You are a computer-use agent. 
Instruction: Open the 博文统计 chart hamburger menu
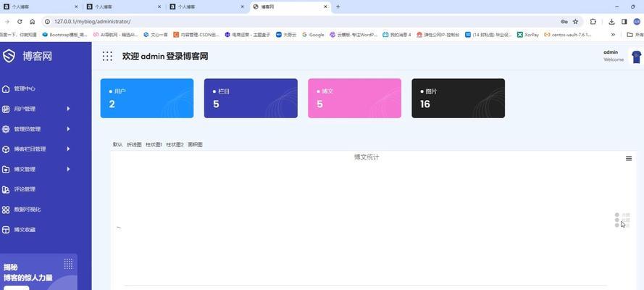tap(629, 159)
